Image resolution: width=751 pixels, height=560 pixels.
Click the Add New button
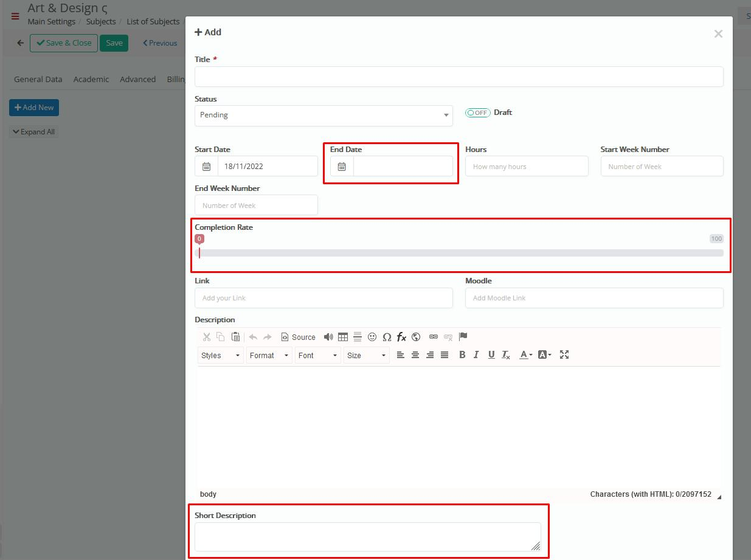point(34,108)
